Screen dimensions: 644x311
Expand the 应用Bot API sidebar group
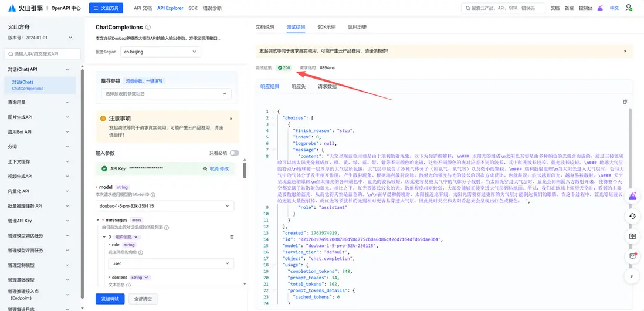[40, 132]
